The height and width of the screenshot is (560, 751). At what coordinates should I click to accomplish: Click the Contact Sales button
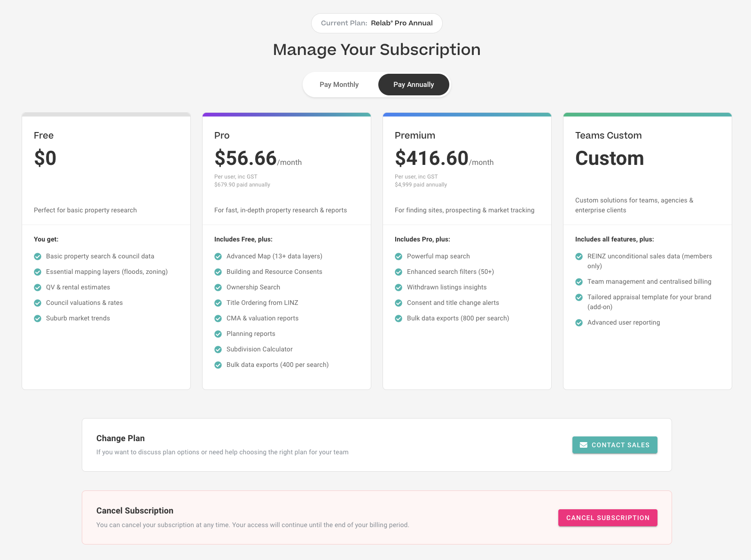615,445
